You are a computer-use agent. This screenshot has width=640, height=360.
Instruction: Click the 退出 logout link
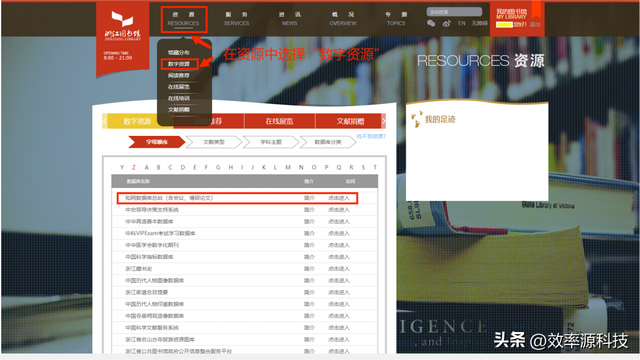click(x=535, y=24)
